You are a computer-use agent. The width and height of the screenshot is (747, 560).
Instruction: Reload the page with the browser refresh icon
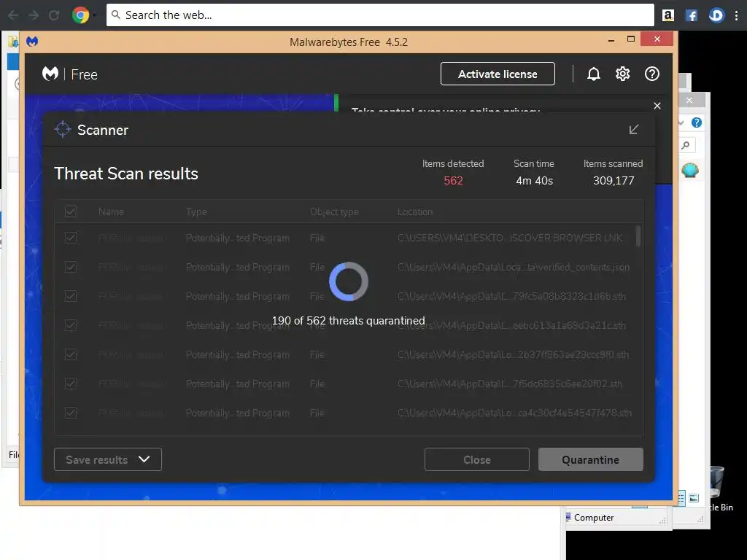point(54,15)
